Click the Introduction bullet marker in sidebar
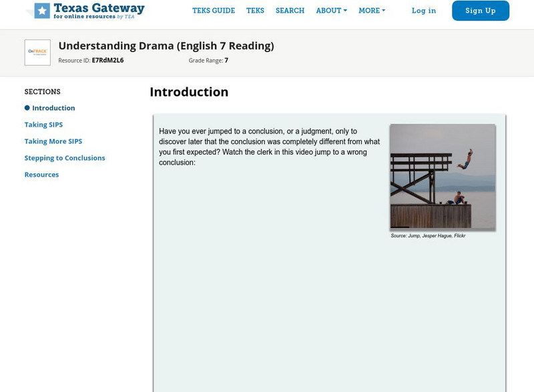Viewport: 534px width, 392px height. click(27, 108)
